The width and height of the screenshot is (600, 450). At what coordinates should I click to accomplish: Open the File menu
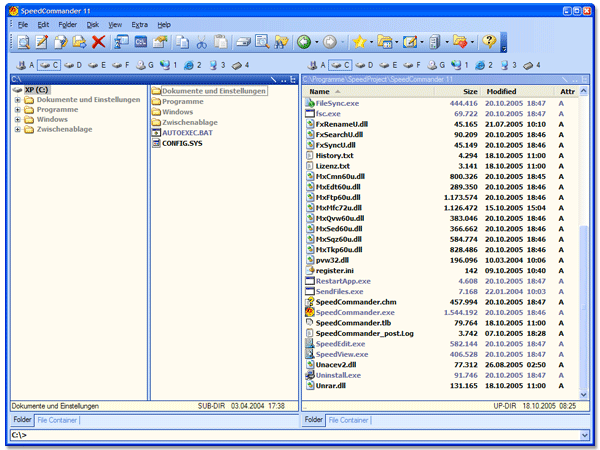(x=23, y=25)
